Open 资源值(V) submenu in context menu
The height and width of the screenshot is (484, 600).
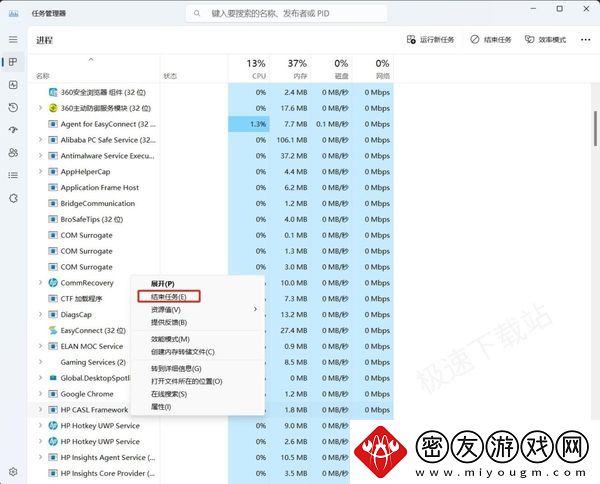(x=197, y=310)
